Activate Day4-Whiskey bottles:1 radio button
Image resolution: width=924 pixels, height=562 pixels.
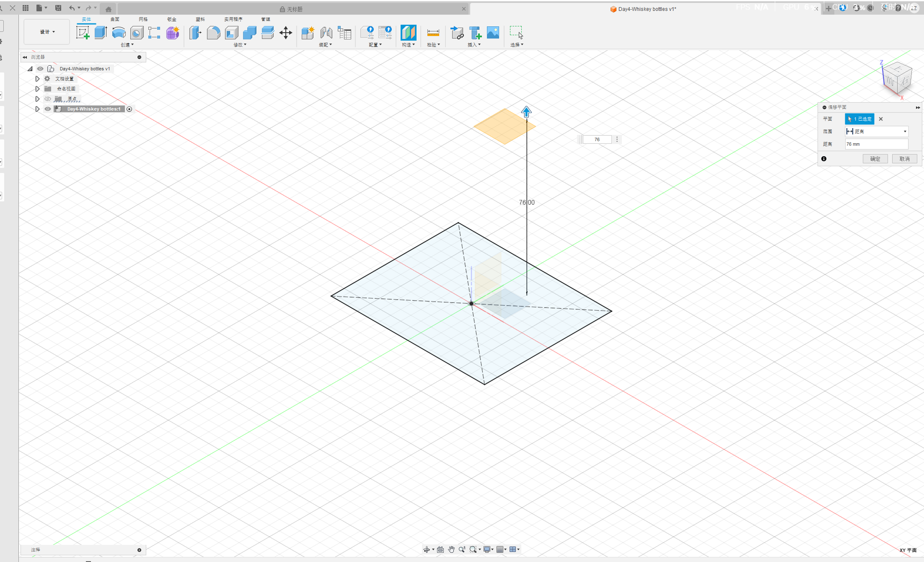tap(129, 109)
